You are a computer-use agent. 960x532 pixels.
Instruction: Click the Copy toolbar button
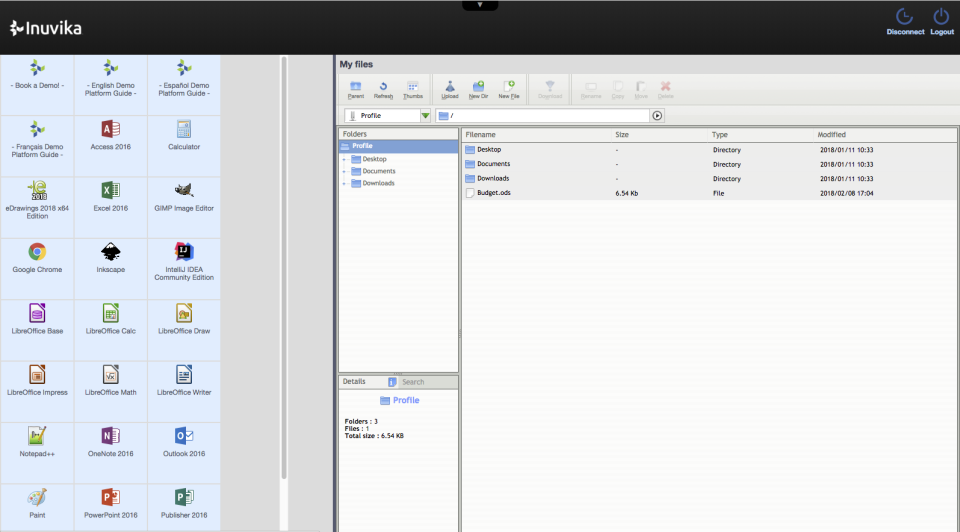[x=618, y=89]
